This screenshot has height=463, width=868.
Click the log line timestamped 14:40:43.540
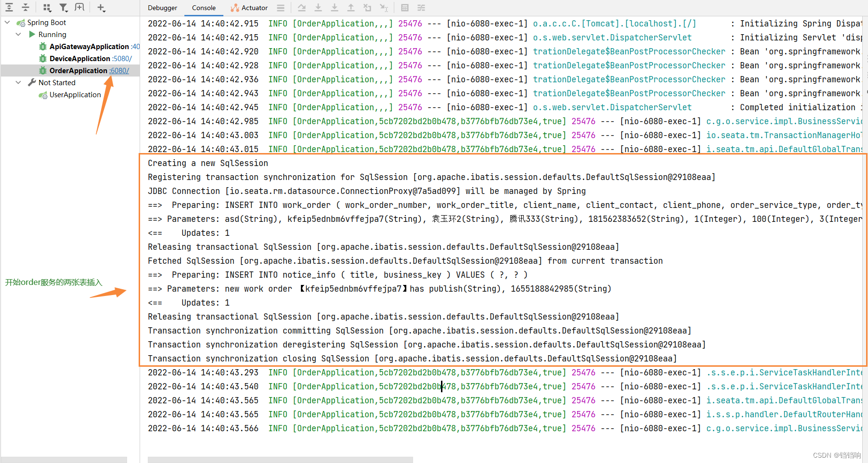tap(505, 386)
